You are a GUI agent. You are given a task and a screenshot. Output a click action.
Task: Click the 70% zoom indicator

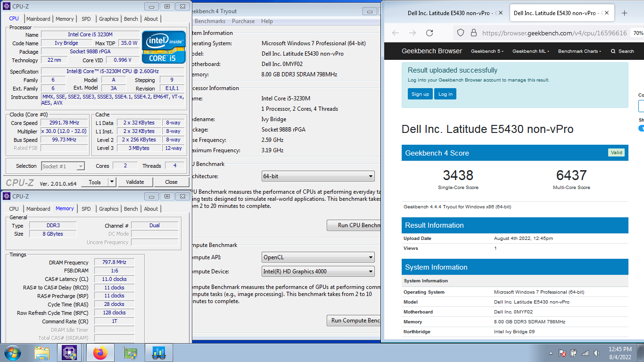[638, 33]
